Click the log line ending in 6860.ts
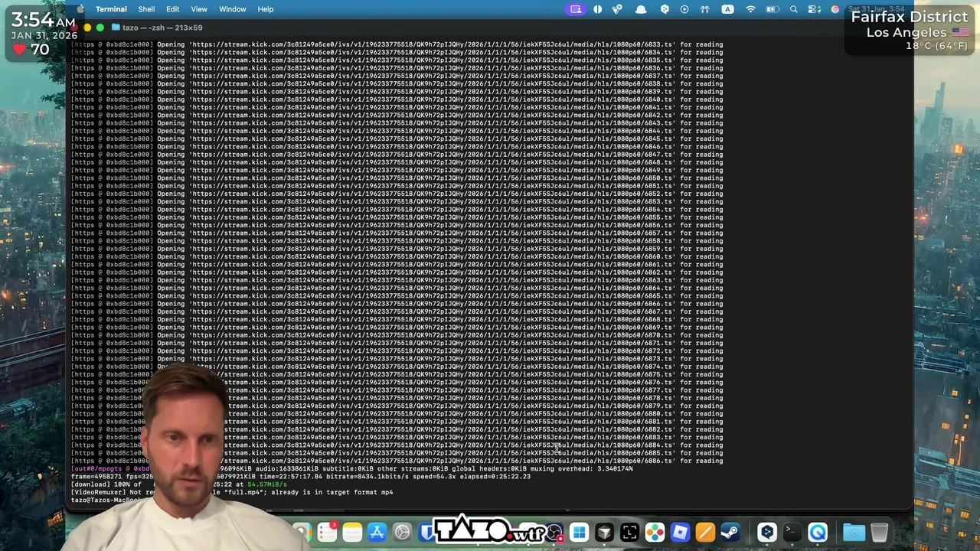 [x=397, y=256]
